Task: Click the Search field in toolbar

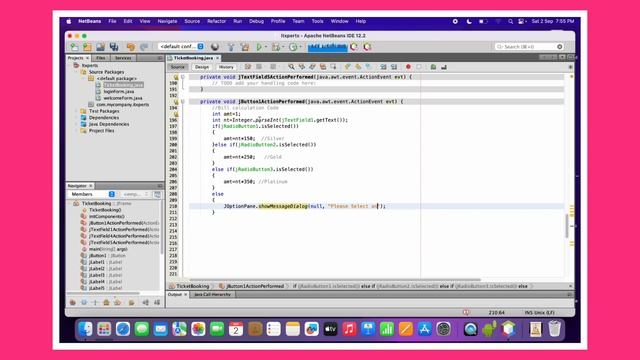Action: 529,47
